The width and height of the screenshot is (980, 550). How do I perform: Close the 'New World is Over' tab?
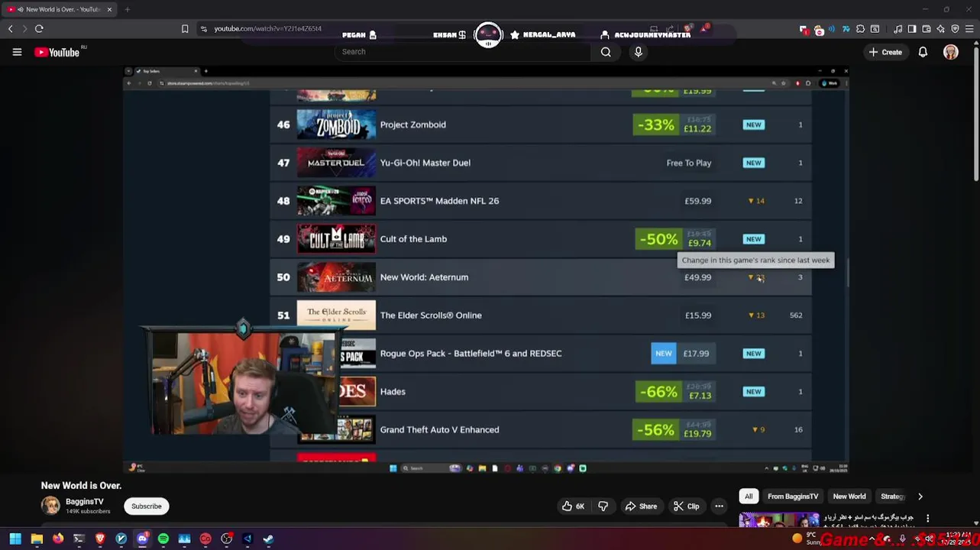click(109, 9)
